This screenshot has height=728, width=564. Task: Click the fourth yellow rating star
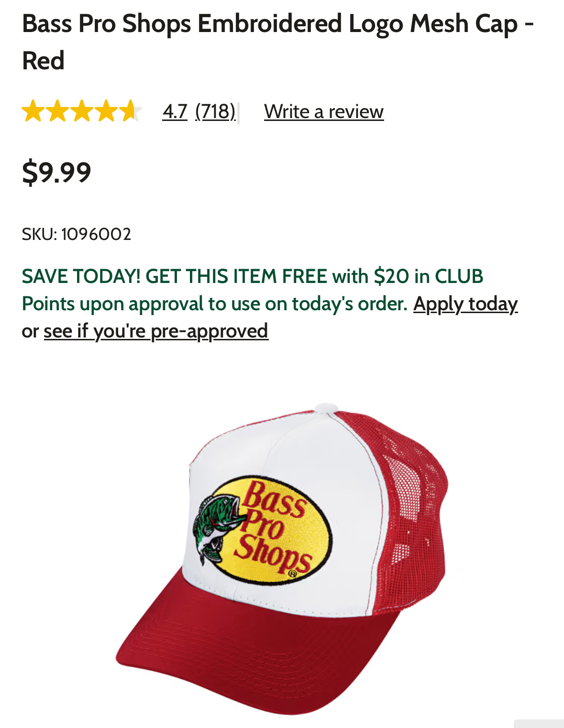pos(106,111)
